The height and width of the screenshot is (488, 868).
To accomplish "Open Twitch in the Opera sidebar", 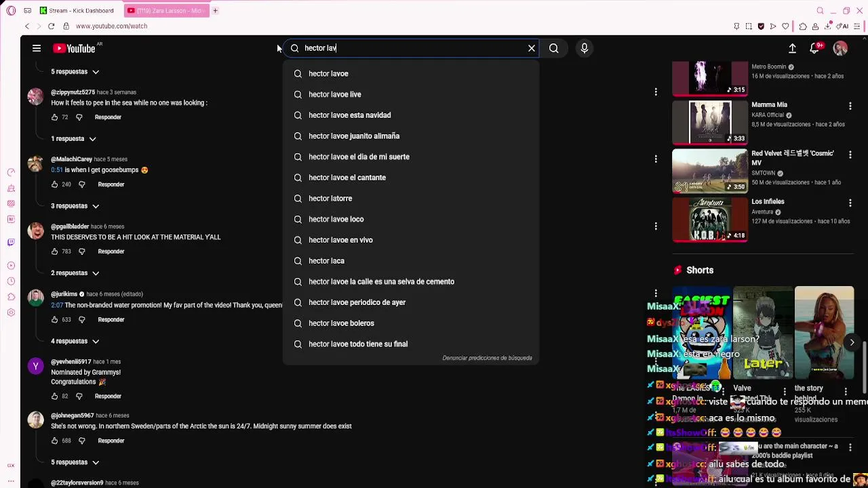I will [11, 242].
